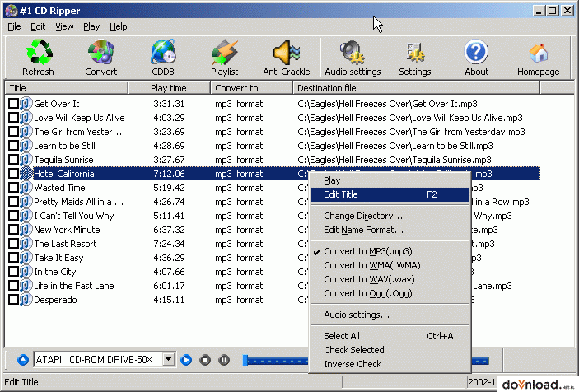The image size is (579, 392).
Task: Check the Love Will Keep Us Alive checkbox
Action: pos(13,118)
